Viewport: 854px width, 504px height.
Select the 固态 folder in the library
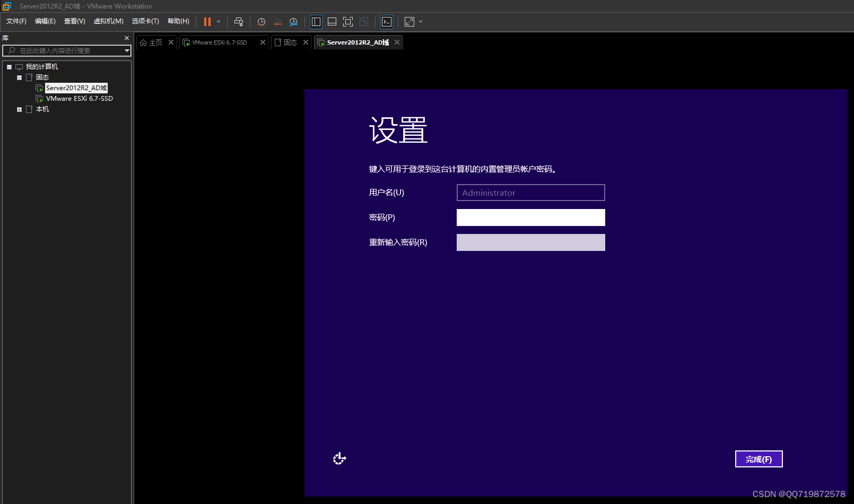pos(42,77)
